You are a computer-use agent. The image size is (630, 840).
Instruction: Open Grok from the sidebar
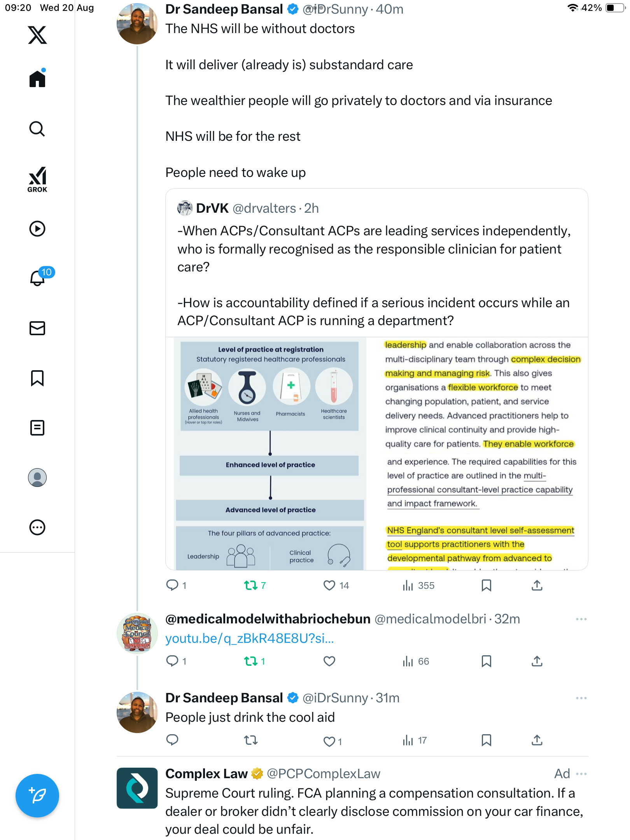pos(37,179)
